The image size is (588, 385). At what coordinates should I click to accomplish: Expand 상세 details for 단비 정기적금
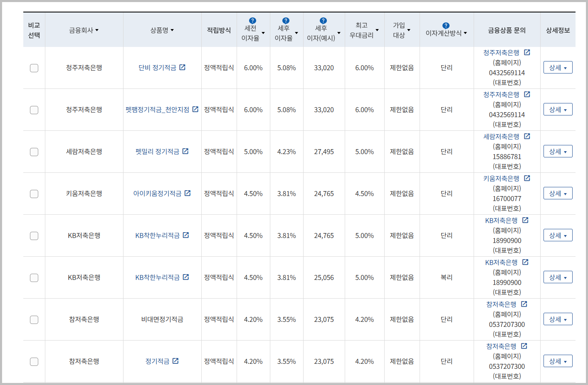tap(558, 67)
